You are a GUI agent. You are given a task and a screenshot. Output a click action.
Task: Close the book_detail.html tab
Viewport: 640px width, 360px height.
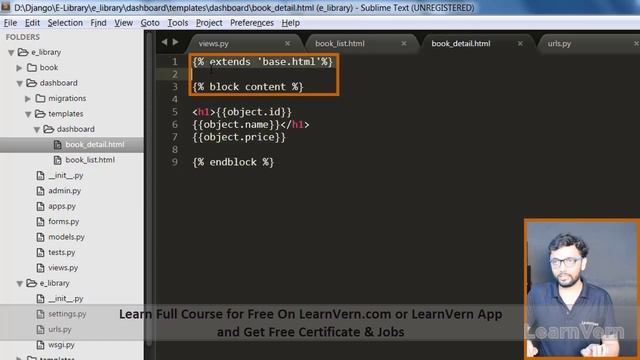(520, 43)
